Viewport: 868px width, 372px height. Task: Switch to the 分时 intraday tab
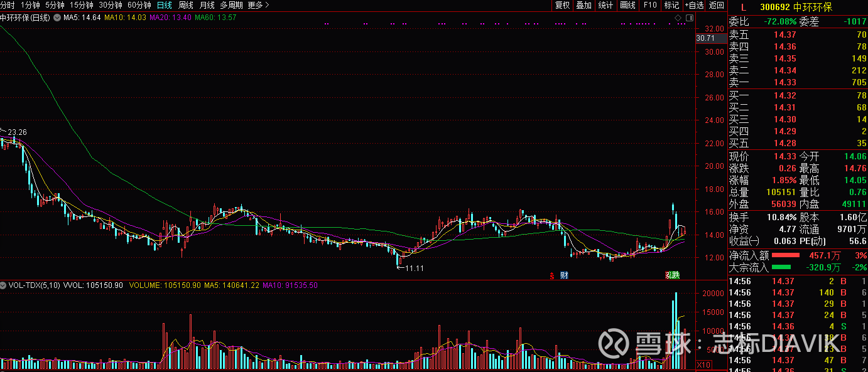[x=8, y=5]
